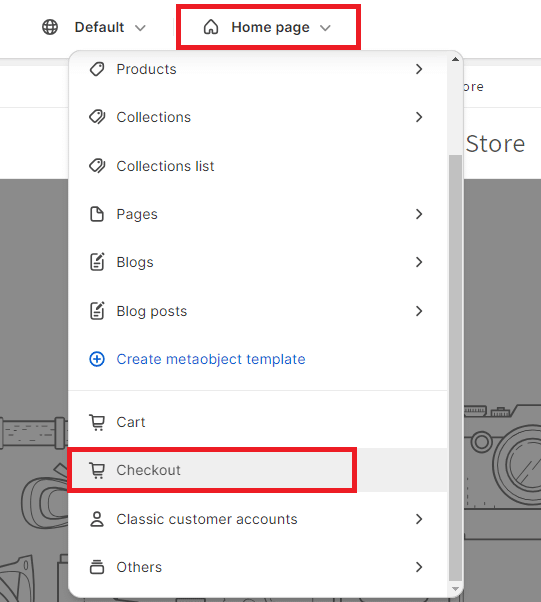
Task: Click the scrollbar up arrow in menu
Action: click(455, 59)
